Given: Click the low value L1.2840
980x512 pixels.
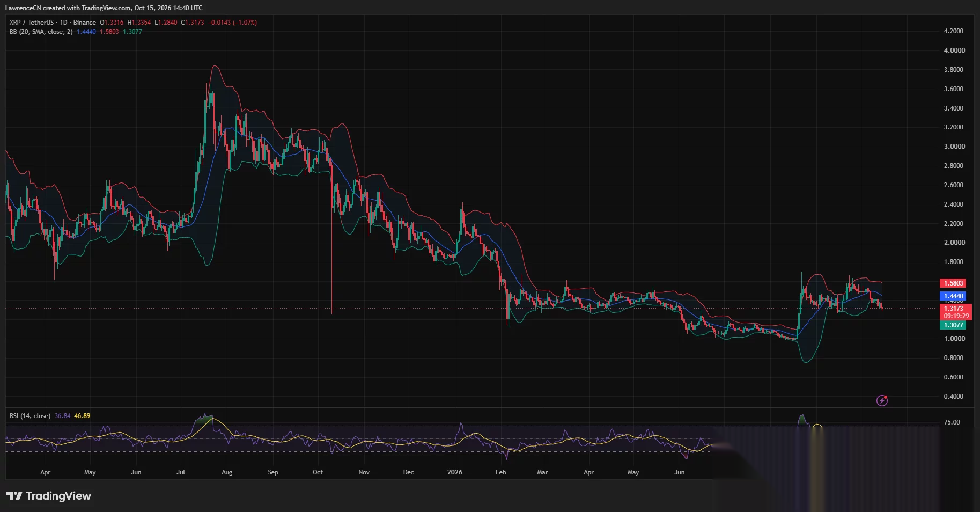Looking at the screenshot, I should point(166,23).
